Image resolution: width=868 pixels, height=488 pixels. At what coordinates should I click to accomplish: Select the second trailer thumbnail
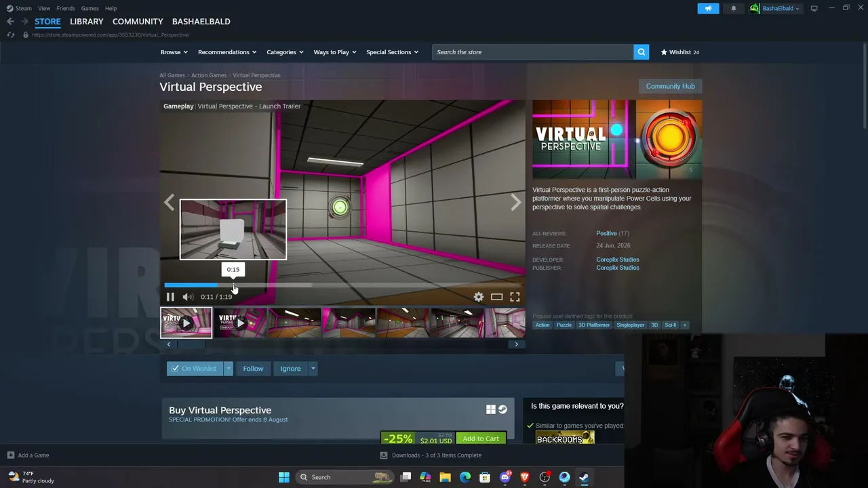(240, 323)
